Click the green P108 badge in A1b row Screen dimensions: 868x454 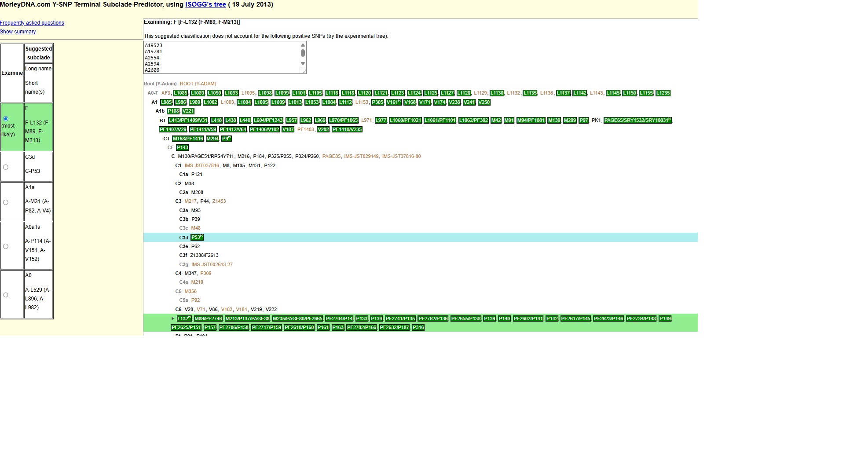coord(173,111)
